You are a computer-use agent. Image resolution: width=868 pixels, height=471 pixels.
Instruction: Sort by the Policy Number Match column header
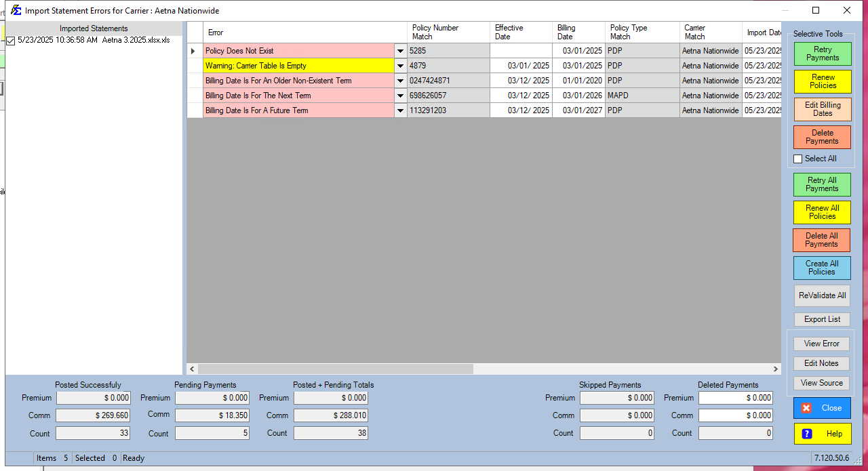(448, 32)
